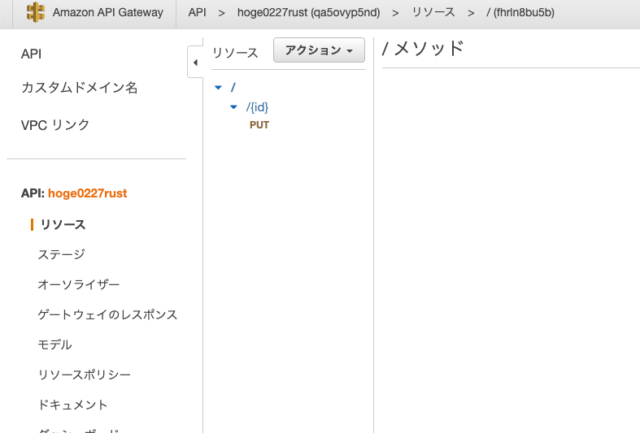Image resolution: width=640 pixels, height=433 pixels.
Task: Open ゲートウェイのレスポンス in the sidebar
Action: tap(108, 315)
